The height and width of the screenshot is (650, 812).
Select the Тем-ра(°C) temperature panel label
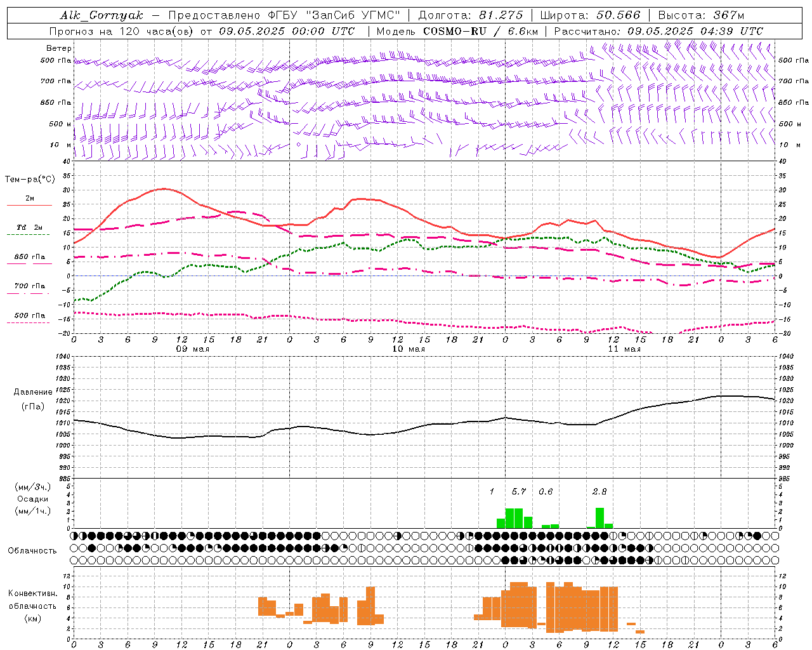[x=30, y=180]
